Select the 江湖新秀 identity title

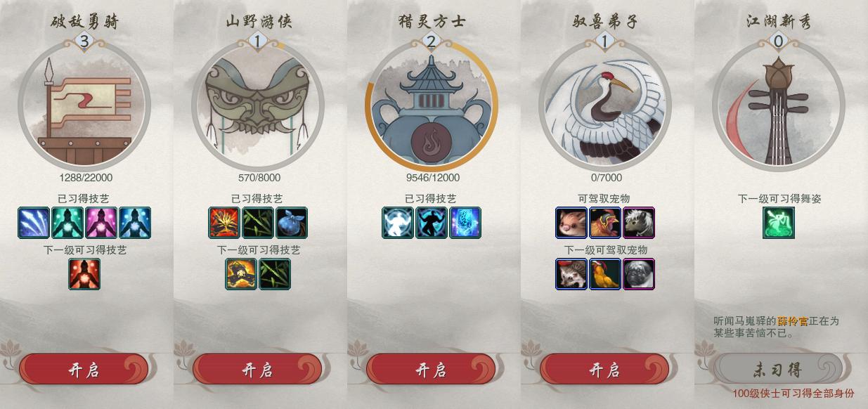point(779,21)
